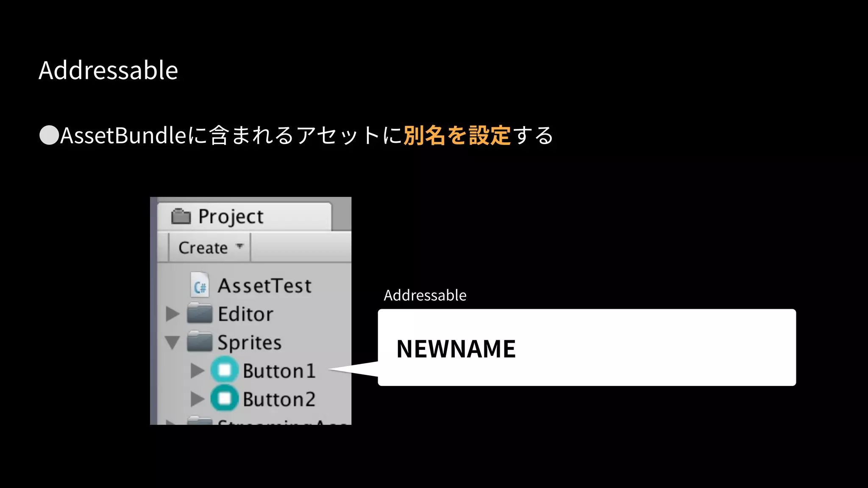Click the Button1 sprite icon
868x488 pixels.
coord(225,370)
